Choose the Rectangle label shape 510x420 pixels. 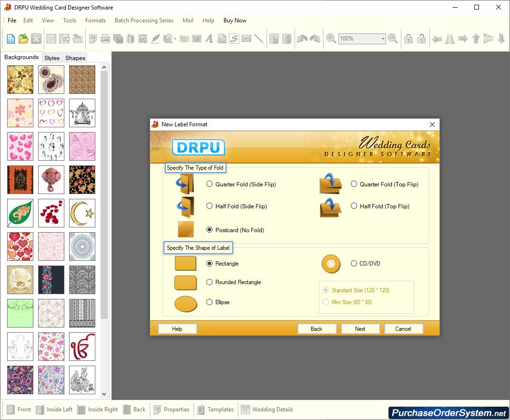coord(209,263)
